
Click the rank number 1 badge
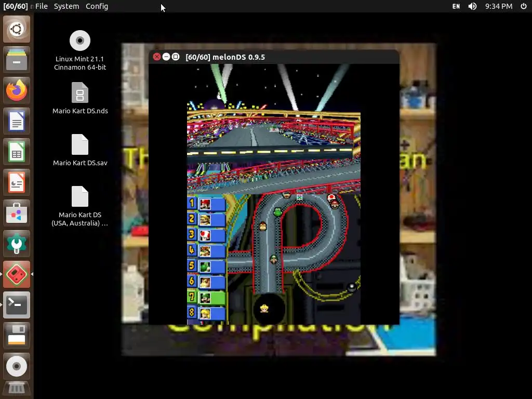click(192, 204)
